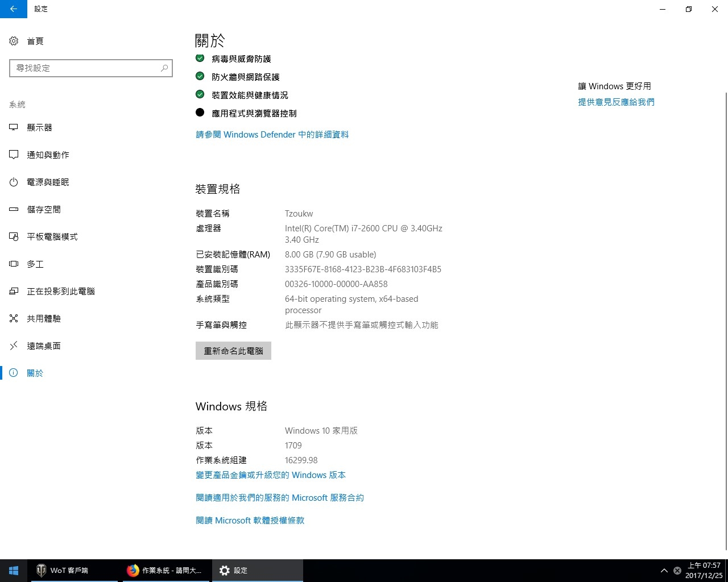The height and width of the screenshot is (582, 728).
Task: Click the green check beside 防火牆與網路保護
Action: point(200,76)
